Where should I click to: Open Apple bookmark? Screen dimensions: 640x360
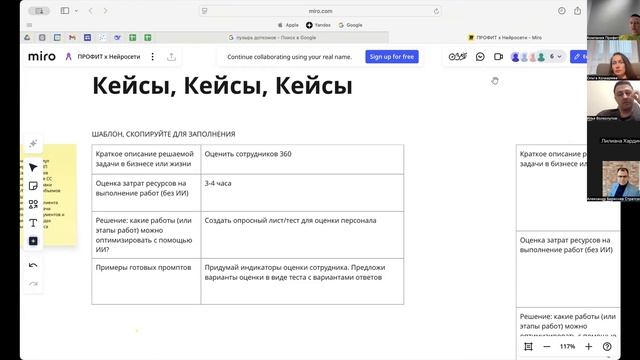pos(288,25)
